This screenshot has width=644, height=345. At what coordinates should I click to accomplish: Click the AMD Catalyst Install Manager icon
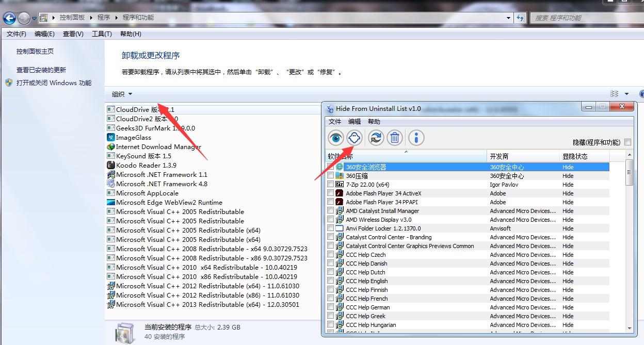point(340,211)
